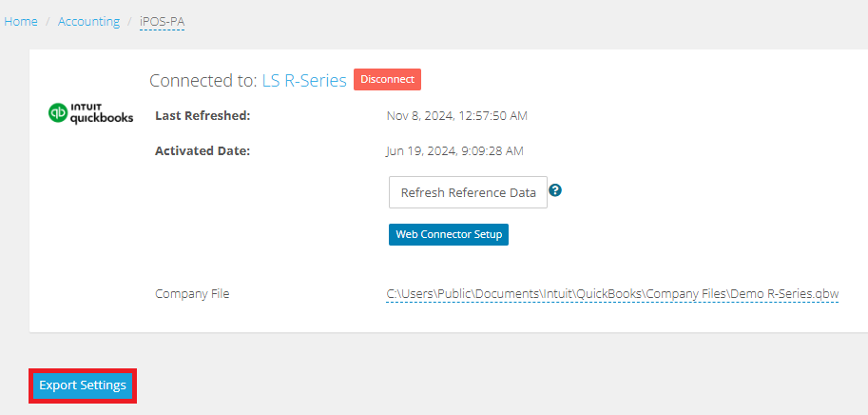Open Export Settings
Viewport: 868px width, 415px height.
83,385
